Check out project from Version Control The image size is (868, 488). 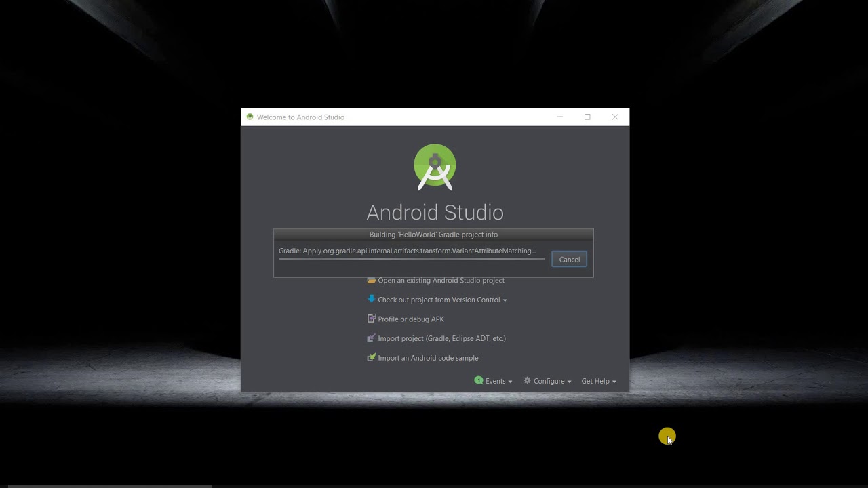(x=439, y=300)
